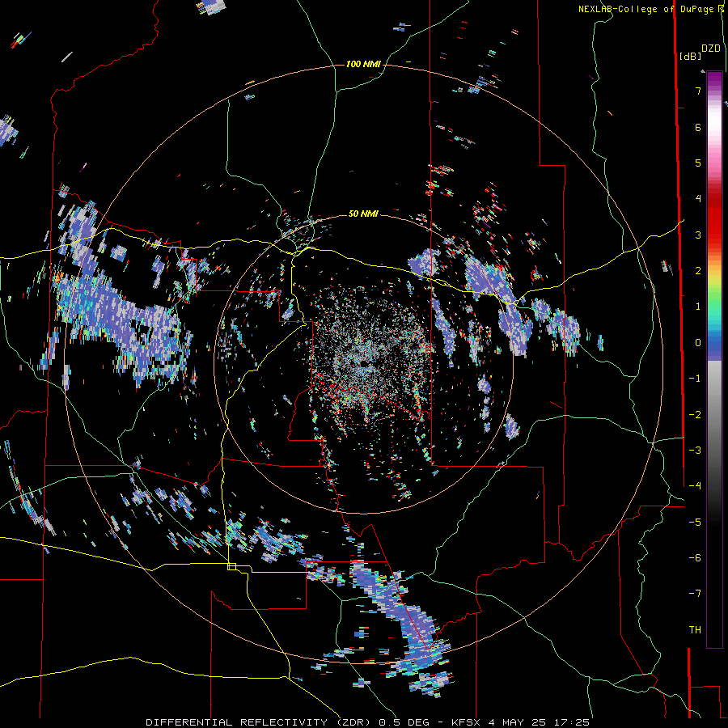Image resolution: width=728 pixels, height=728 pixels.
Task: Click the "0" value on the color scale
Action: (698, 343)
